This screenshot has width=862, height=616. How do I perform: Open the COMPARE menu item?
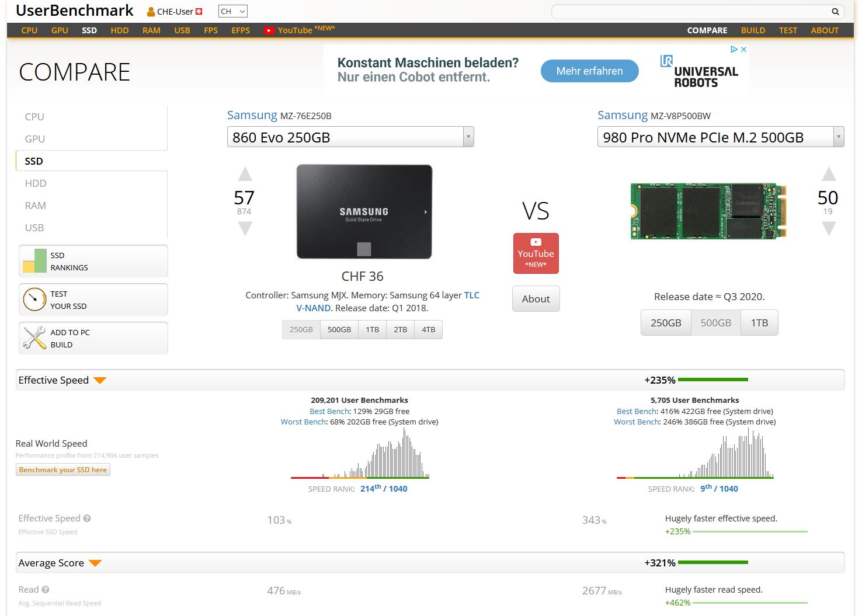[x=707, y=30]
